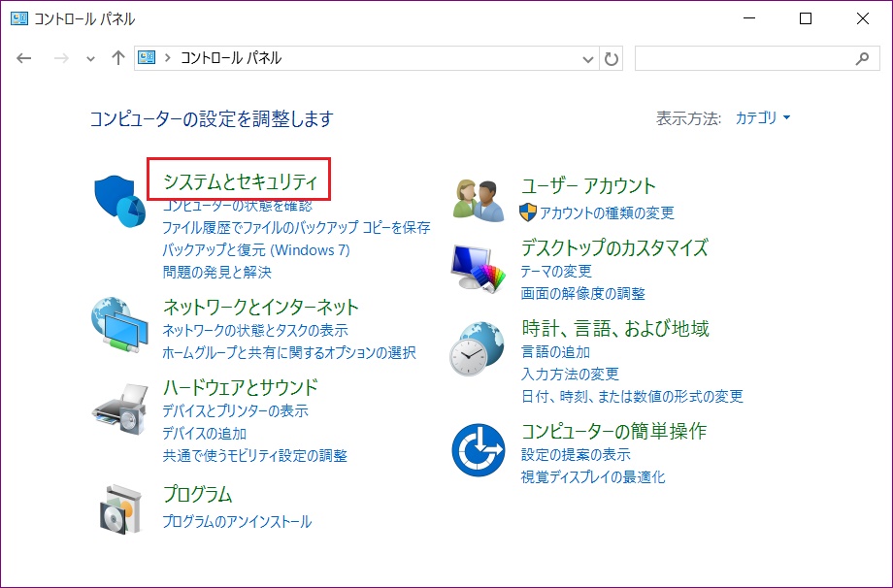Open the recent locations dropdown arrow
The width and height of the screenshot is (893, 588).
tap(90, 58)
